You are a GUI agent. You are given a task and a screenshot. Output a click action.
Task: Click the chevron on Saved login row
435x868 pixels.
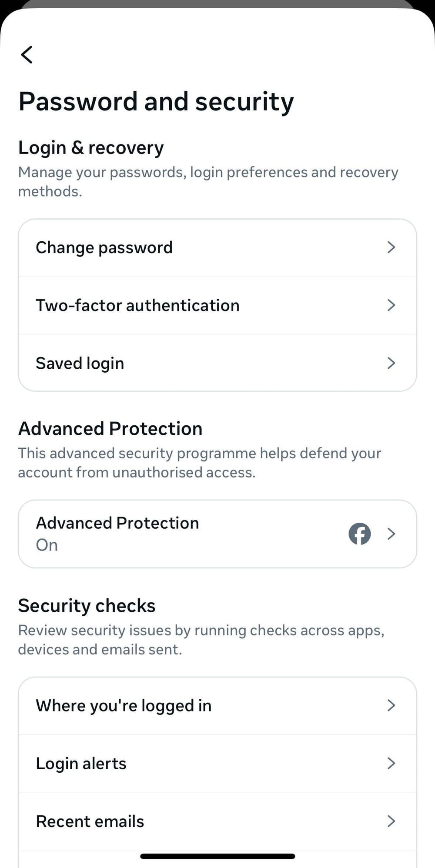coord(391,363)
